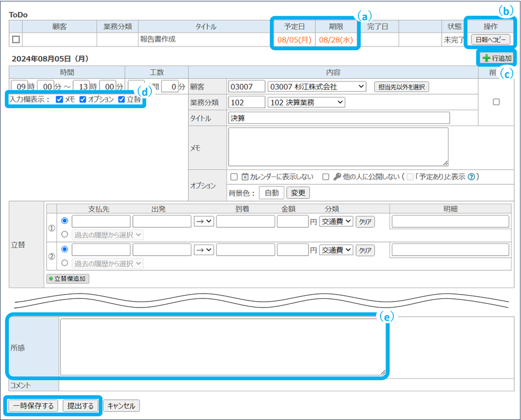Click the 提出する submit button
The image size is (521, 420).
[81, 406]
